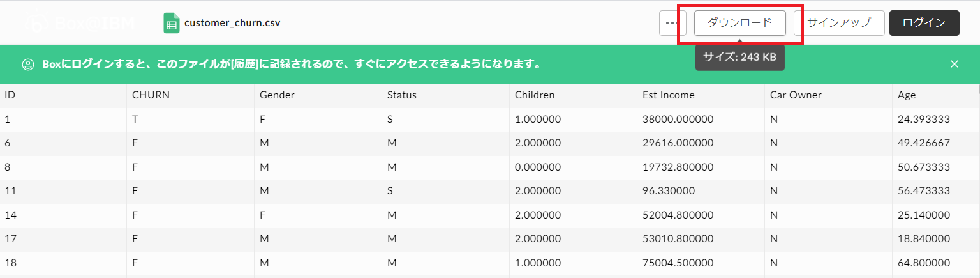Screen dimensions: 980x278
Task: Select the Children column header
Action: pyautogui.click(x=535, y=95)
